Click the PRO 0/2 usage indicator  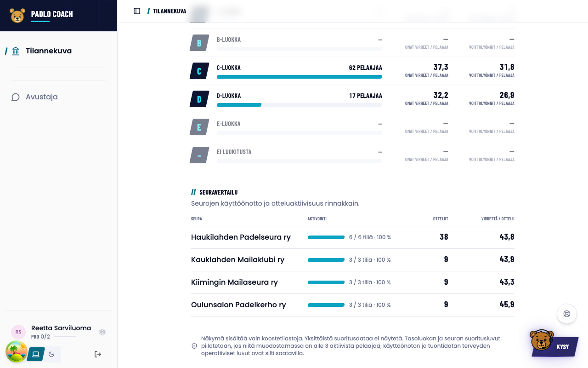click(x=53, y=337)
